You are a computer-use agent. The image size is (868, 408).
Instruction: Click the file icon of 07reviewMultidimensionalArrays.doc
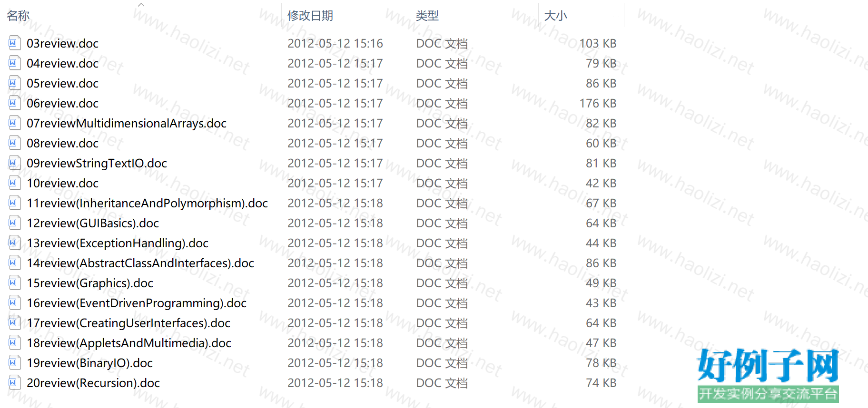tap(14, 123)
